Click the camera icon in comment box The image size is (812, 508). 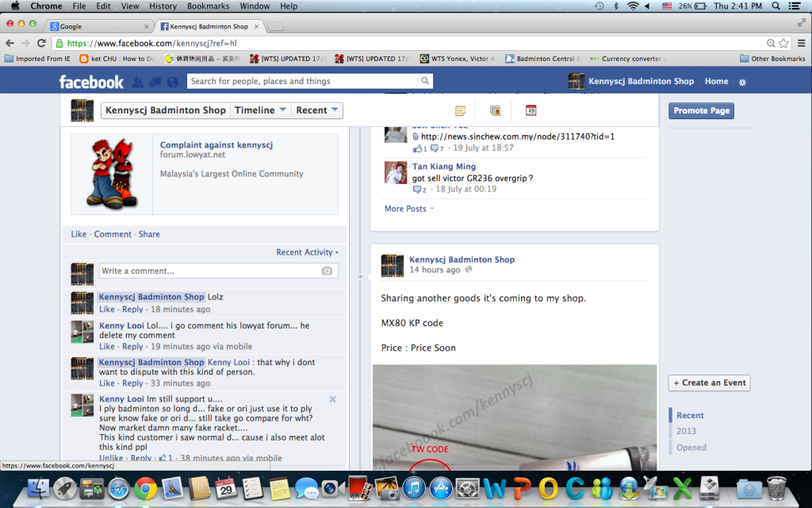(327, 271)
